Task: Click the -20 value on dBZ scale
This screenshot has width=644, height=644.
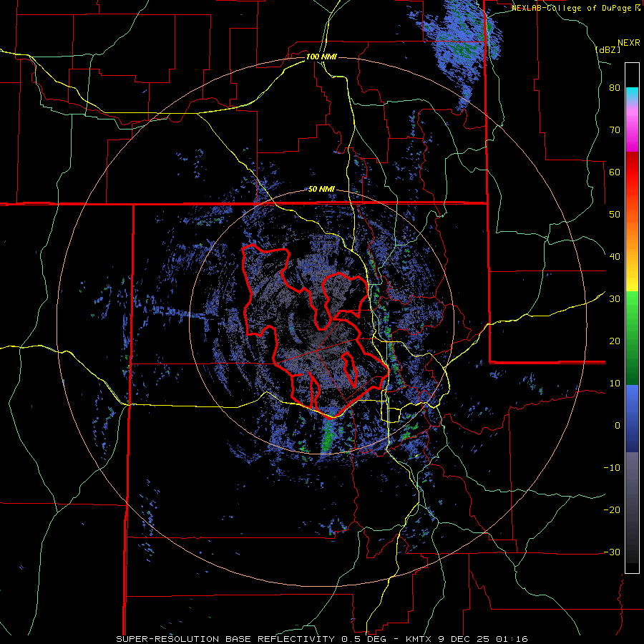Action: 612,510
